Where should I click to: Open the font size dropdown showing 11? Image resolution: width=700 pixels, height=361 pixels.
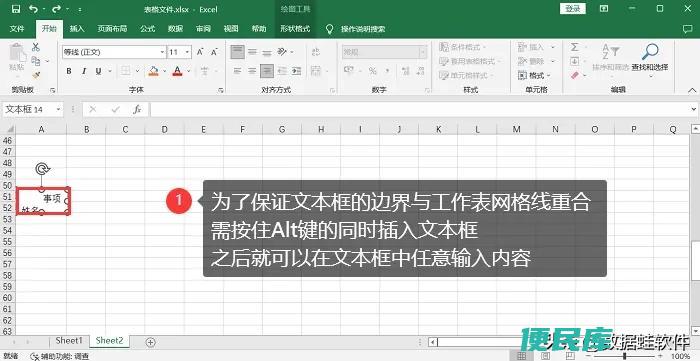(x=188, y=52)
